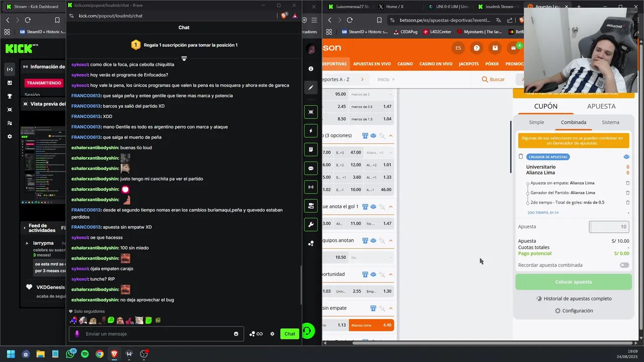Click the capture frame icon in Kick sidebar
This screenshot has height=362, width=644.
point(311,112)
